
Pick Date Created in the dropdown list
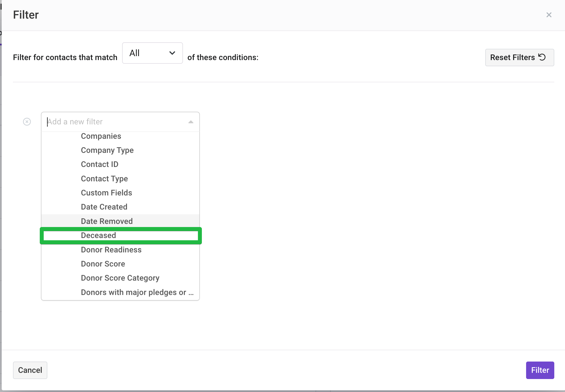pyautogui.click(x=120, y=207)
